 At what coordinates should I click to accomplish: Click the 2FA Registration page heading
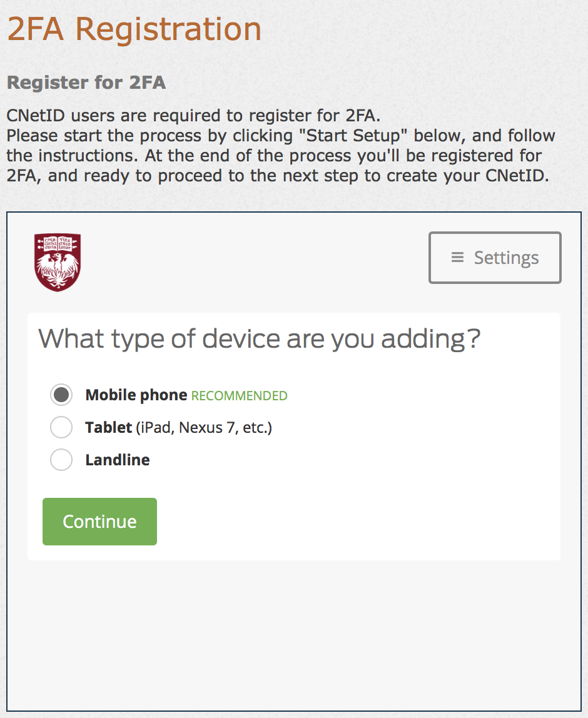(133, 28)
